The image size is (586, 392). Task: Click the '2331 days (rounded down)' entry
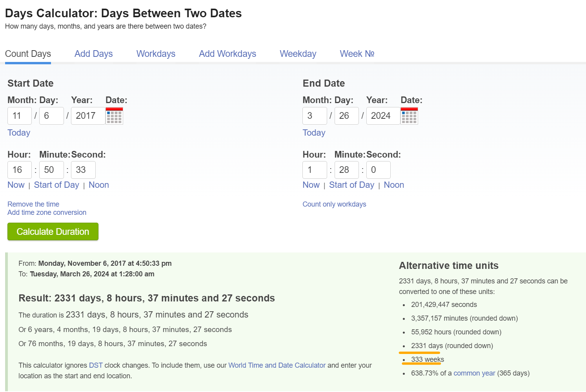click(x=452, y=346)
